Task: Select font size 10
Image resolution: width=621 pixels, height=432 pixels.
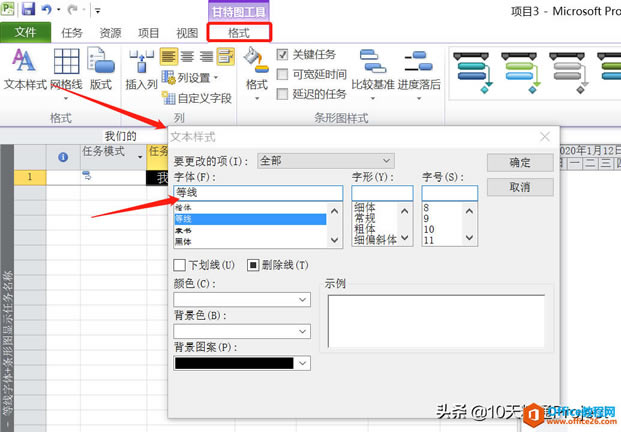Action: 429,229
